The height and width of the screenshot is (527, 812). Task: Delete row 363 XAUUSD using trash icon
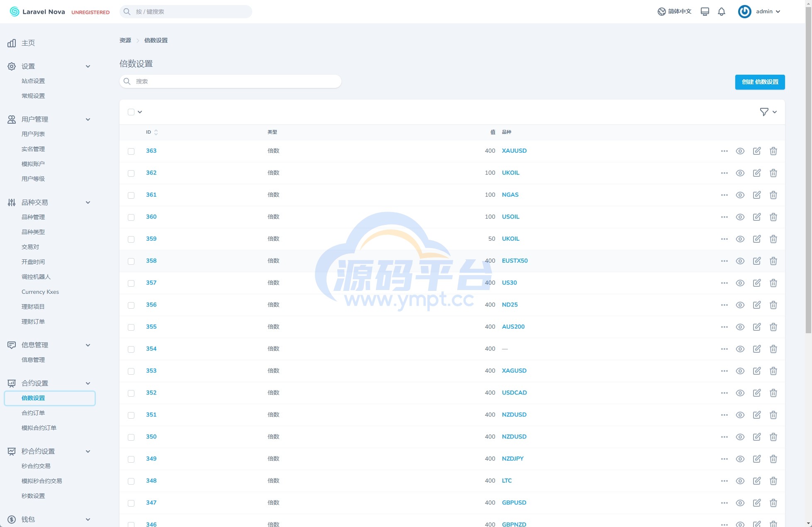coord(773,151)
